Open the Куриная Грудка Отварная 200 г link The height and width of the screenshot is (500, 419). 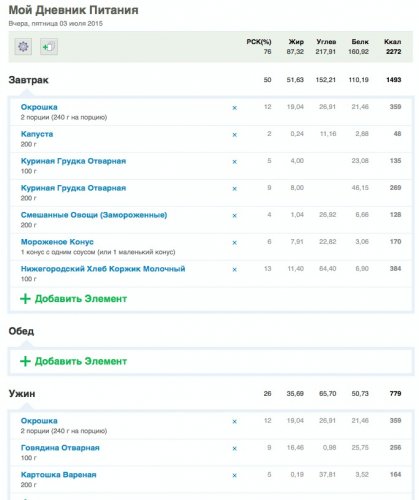[73, 188]
